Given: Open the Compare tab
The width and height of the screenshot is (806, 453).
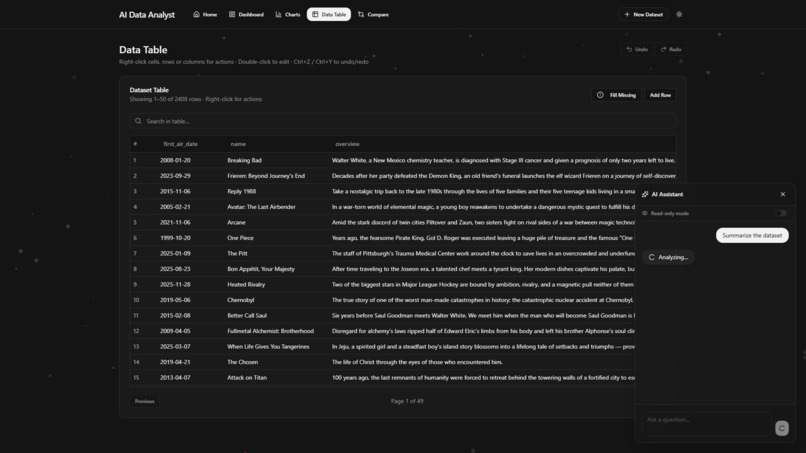Looking at the screenshot, I should tap(373, 14).
